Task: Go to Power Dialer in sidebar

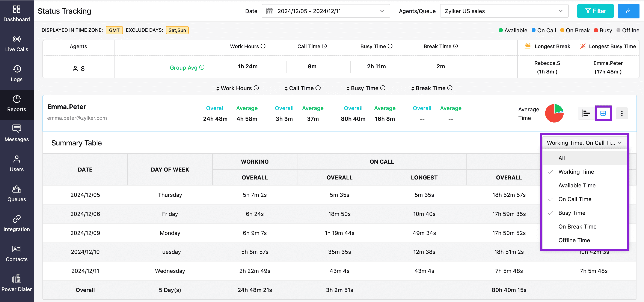Action: (17, 283)
